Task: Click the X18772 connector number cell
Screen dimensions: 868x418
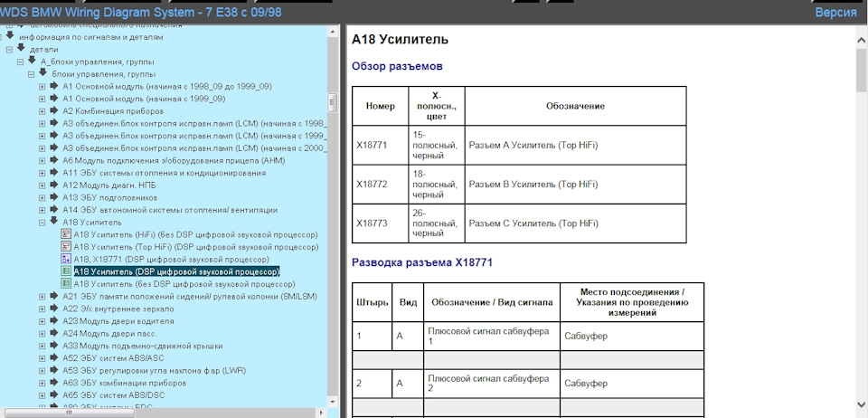Action: pos(381,185)
